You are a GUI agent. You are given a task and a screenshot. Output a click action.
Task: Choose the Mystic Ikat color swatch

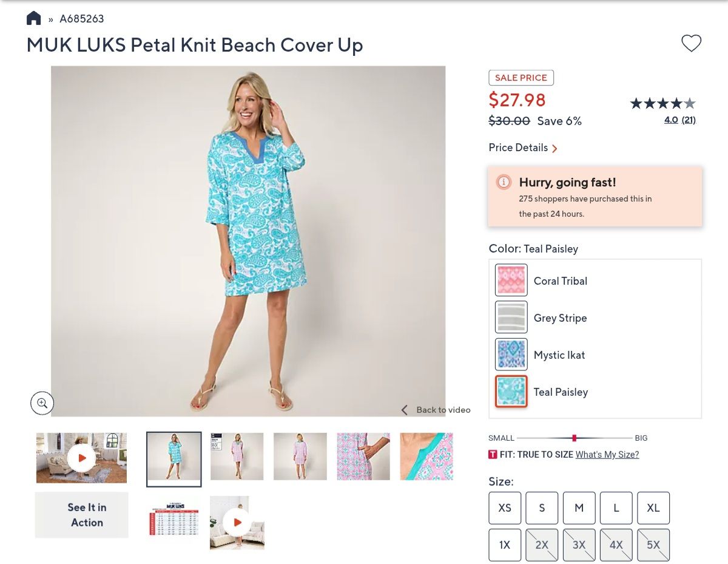point(511,355)
